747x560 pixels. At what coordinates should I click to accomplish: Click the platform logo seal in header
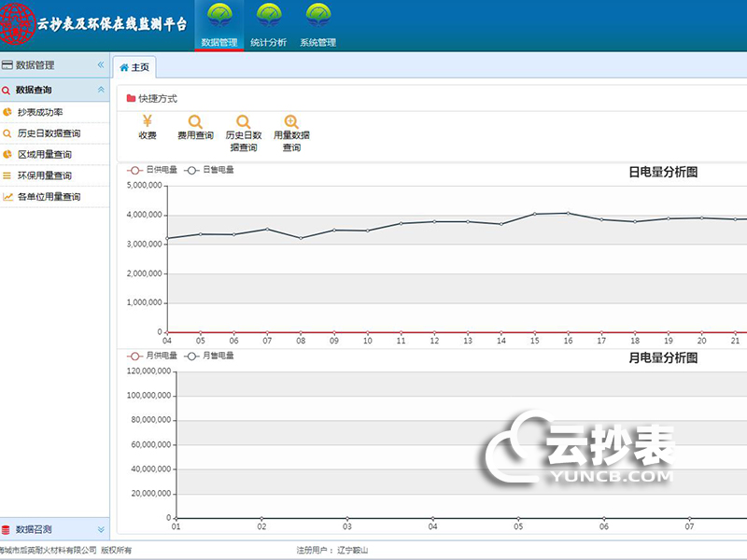point(17,24)
